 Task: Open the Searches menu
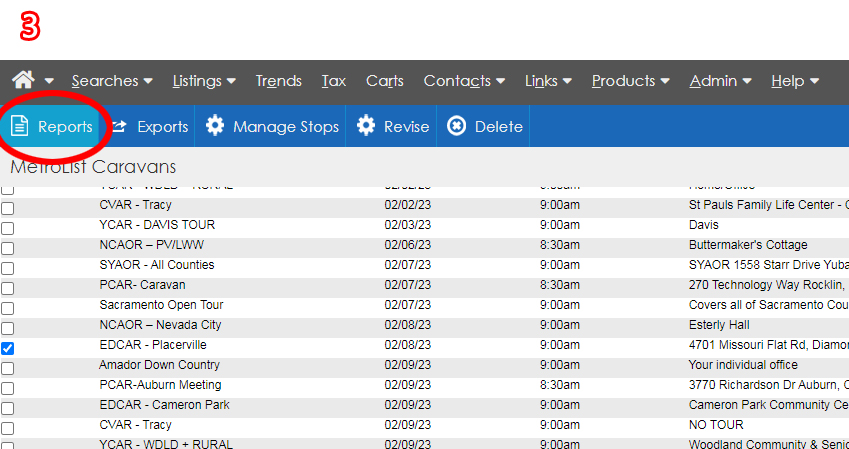(105, 81)
